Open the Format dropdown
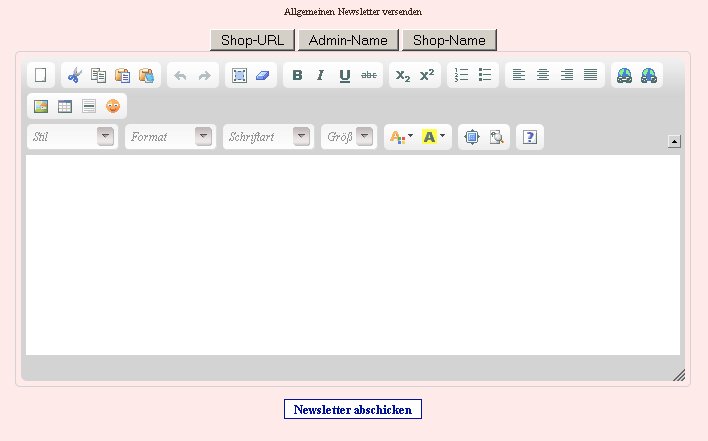708x441 pixels. coord(170,137)
